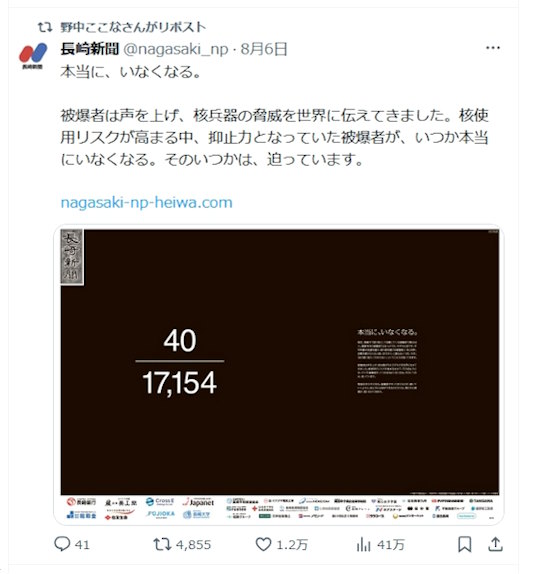The height and width of the screenshot is (574, 533).
Task: Click the 長崎新聞 masthead in the image
Action: (x=72, y=257)
